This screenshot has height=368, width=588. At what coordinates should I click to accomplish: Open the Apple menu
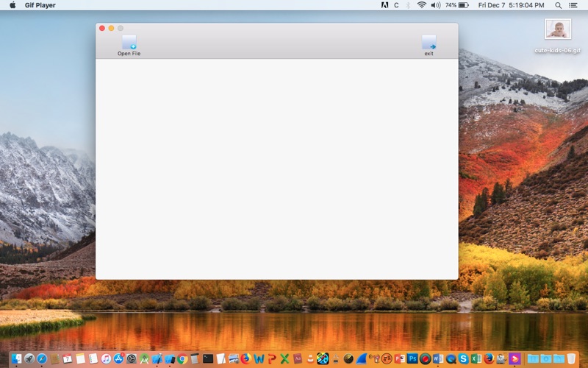(x=12, y=5)
